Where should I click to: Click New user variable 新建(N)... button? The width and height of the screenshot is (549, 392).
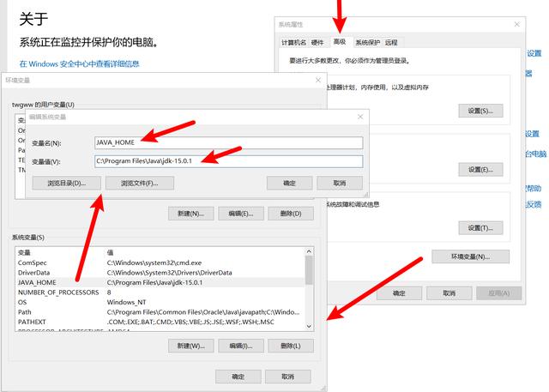point(190,214)
